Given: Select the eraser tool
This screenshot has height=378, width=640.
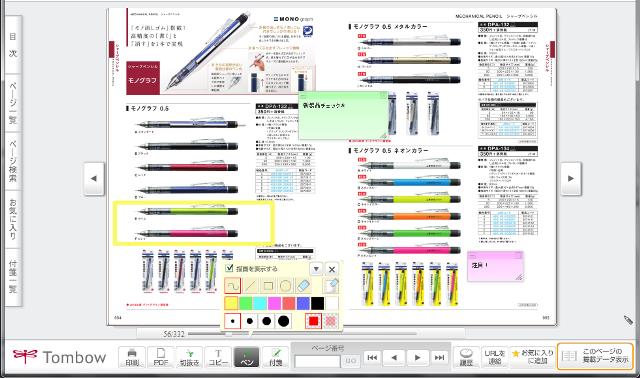Looking at the screenshot, I should [303, 286].
